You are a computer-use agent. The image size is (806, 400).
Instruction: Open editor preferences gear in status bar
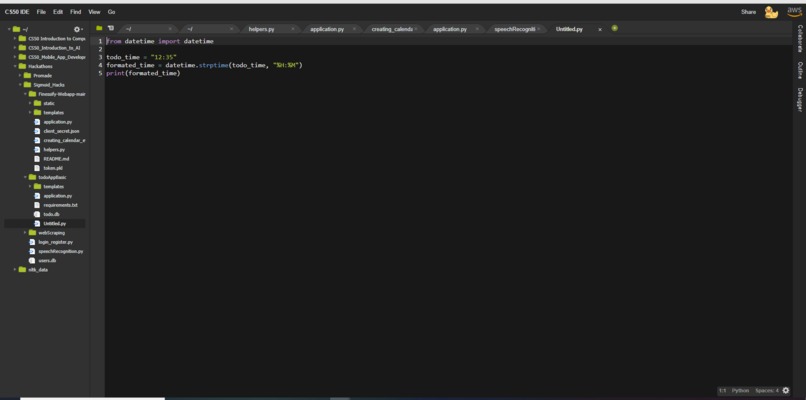tap(785, 391)
